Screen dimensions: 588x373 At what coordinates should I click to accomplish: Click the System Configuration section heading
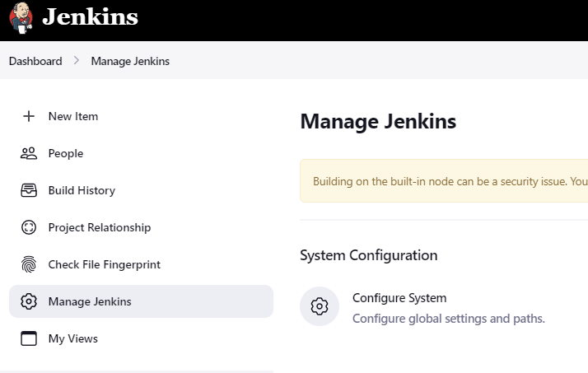[x=368, y=255]
